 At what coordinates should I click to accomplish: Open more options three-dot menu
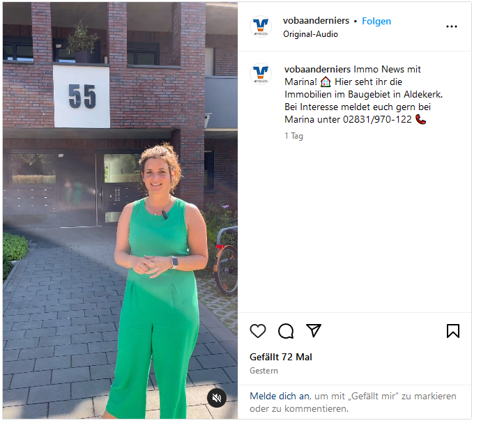(452, 26)
